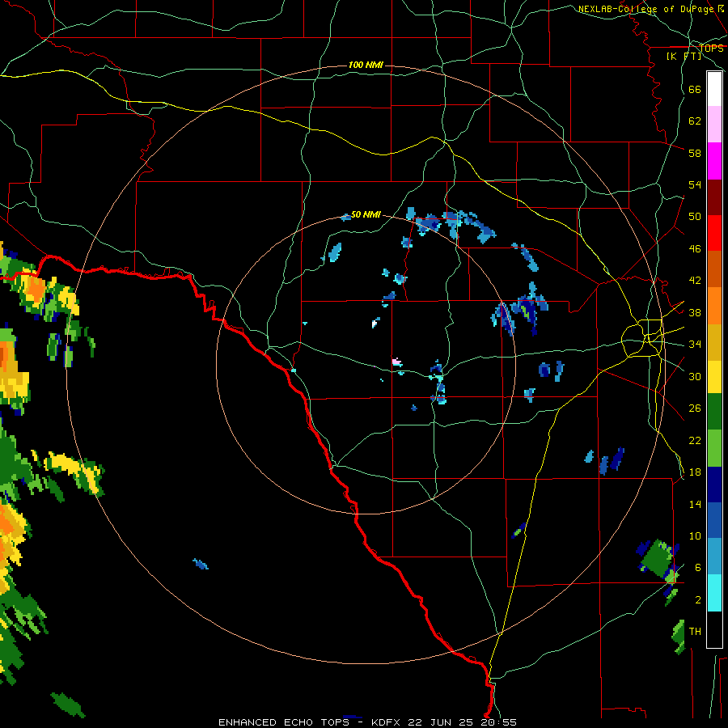Click the legend value 38
The image size is (728, 728).
point(695,312)
